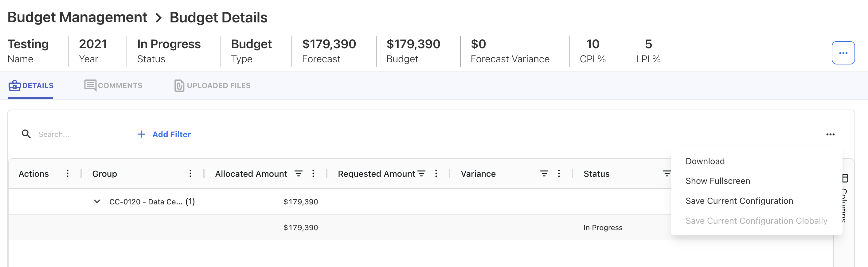Screen dimensions: 868x267
Task: Open the table options three-dot menu
Action: point(830,134)
